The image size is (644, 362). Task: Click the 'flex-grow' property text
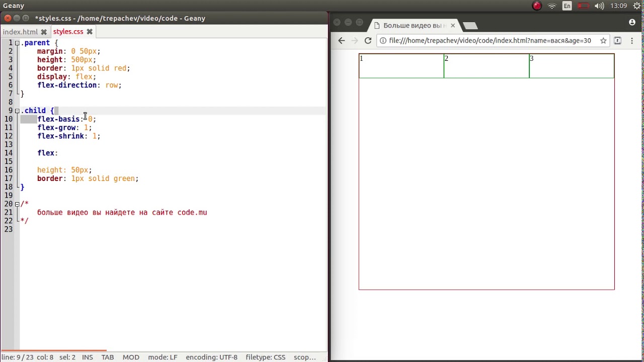(x=56, y=128)
